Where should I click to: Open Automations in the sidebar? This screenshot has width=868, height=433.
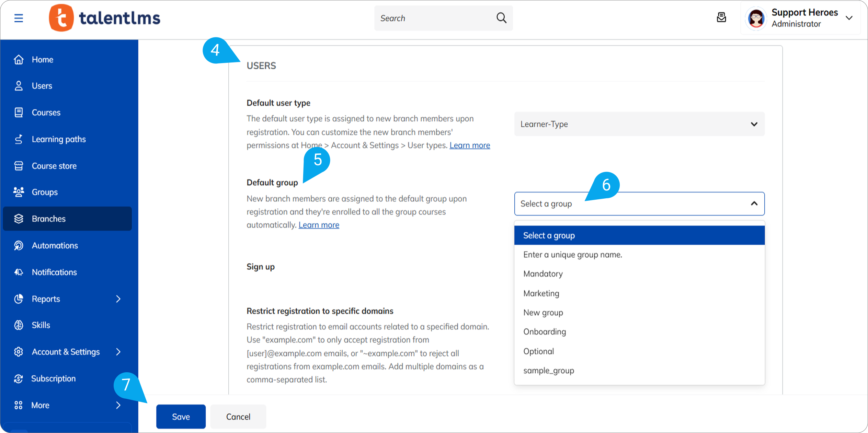pos(55,245)
